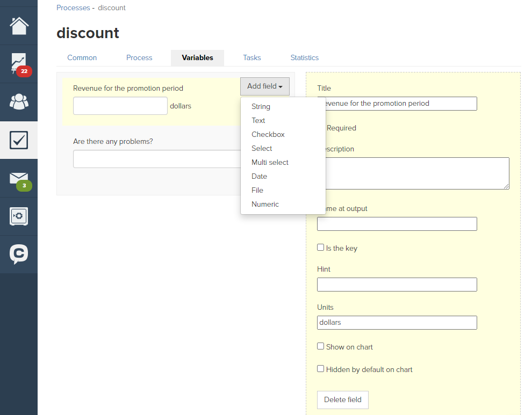This screenshot has height=415, width=532.
Task: Open the users group icon in sidebar
Action: [x=19, y=102]
